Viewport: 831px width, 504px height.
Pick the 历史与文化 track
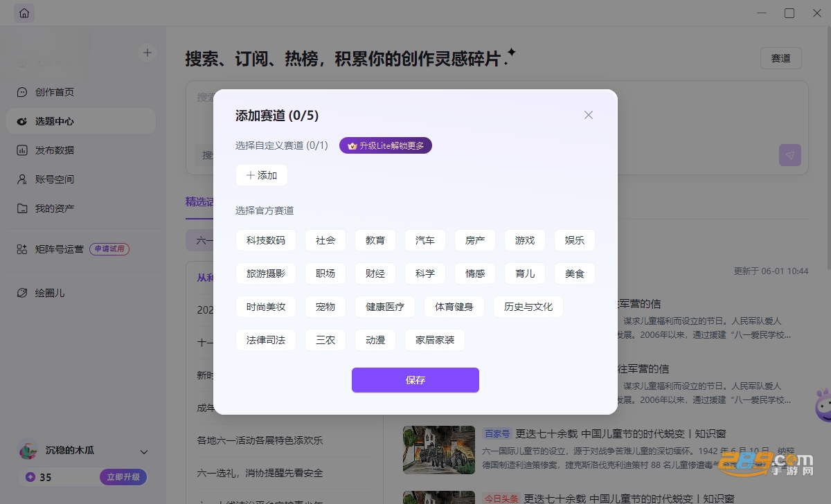[528, 307]
